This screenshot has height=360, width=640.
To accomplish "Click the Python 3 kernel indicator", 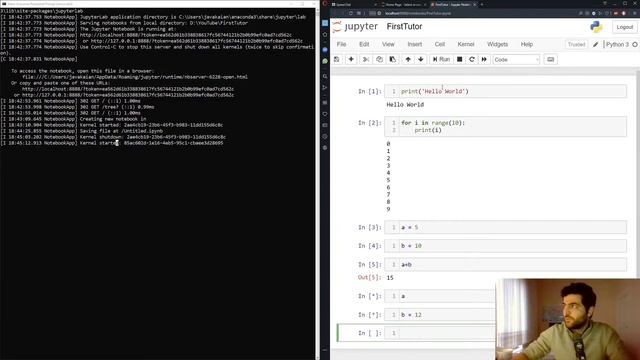I will tap(617, 44).
